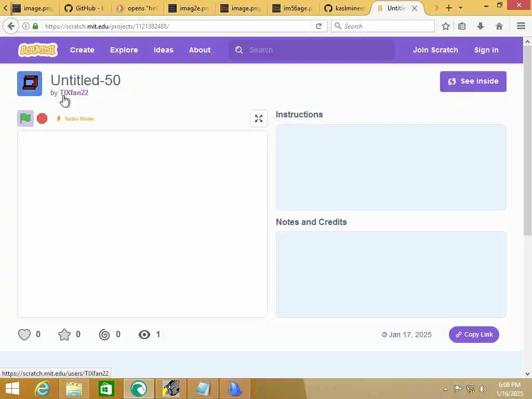Open TIXfan22 user profile link
The height and width of the screenshot is (399, 532).
[74, 92]
